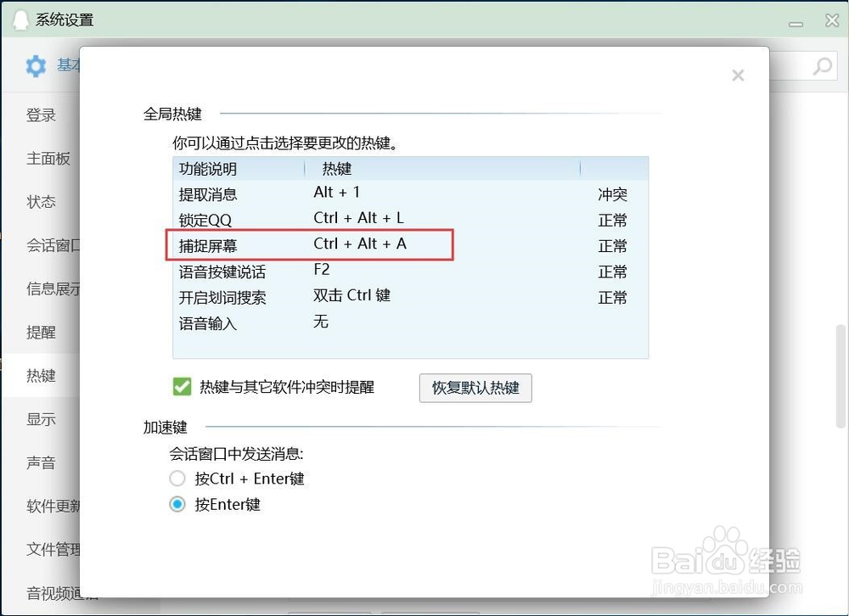The image size is (849, 616).
Task: Select the 锁定QQ hotkey Ctrl + Alt + L
Action: click(x=360, y=219)
